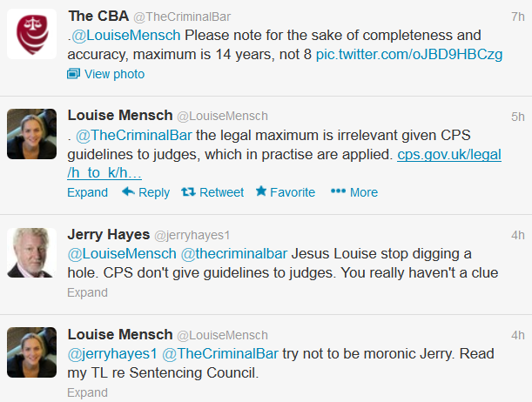This screenshot has height=402, width=532.
Task: Click the Reply arrow icon
Action: coord(128,191)
